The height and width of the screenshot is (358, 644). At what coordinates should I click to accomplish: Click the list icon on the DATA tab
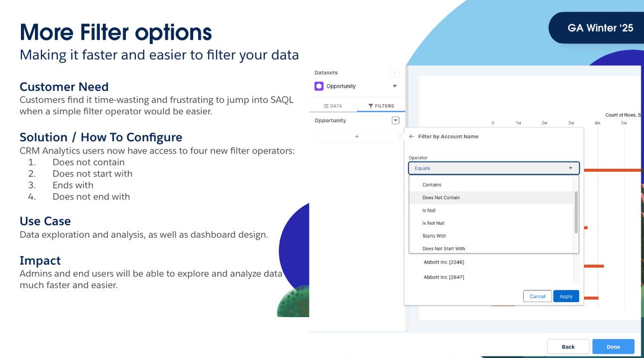(x=325, y=106)
